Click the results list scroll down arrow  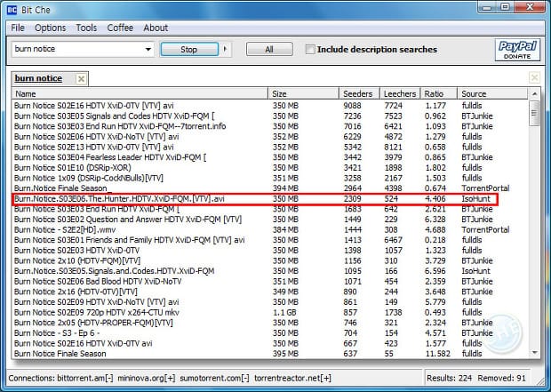[x=534, y=353]
